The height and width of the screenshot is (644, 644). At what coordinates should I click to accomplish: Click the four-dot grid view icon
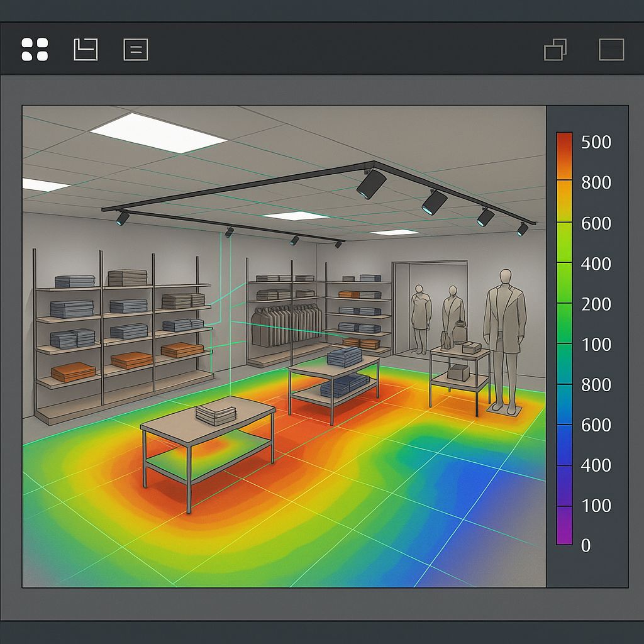coord(35,49)
